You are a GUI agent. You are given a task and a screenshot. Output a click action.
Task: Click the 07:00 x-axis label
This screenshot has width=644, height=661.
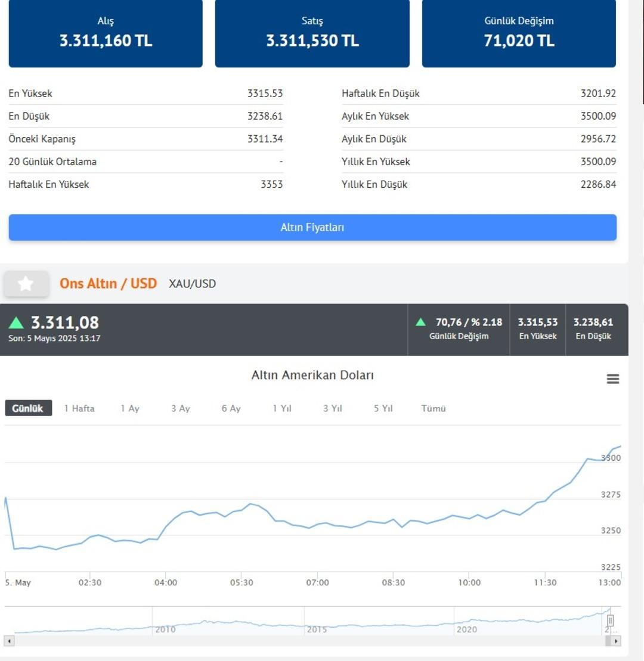[318, 582]
